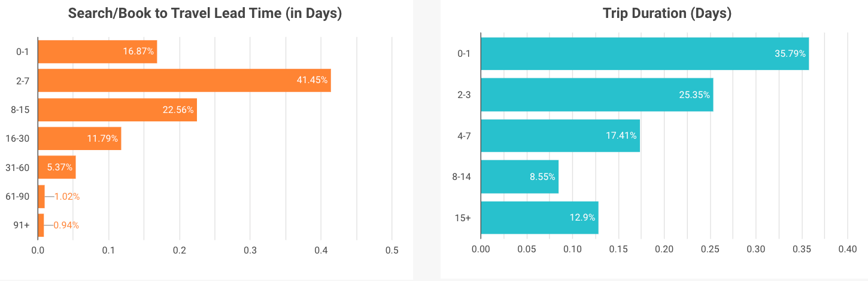Click the 17.41% teal bar for 4-7 days
Screen dimensions: 868x281
560,136
